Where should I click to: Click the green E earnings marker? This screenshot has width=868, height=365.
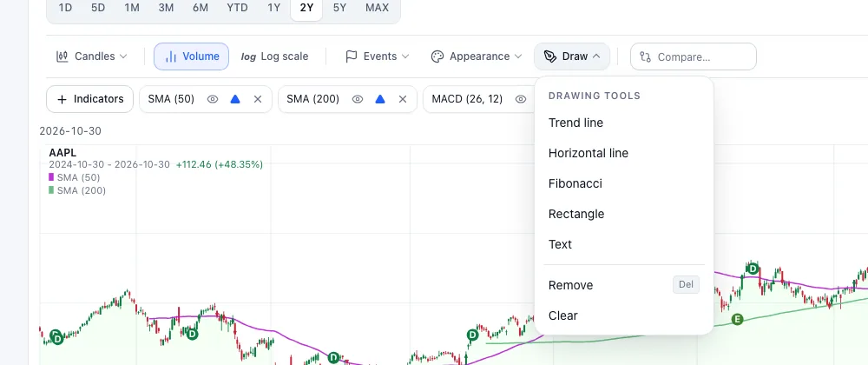pos(737,319)
